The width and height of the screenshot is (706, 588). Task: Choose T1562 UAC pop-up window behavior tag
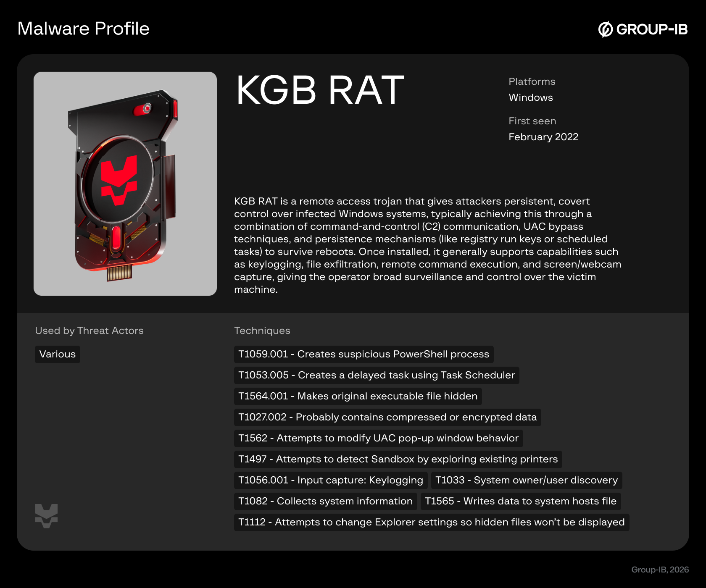point(378,438)
